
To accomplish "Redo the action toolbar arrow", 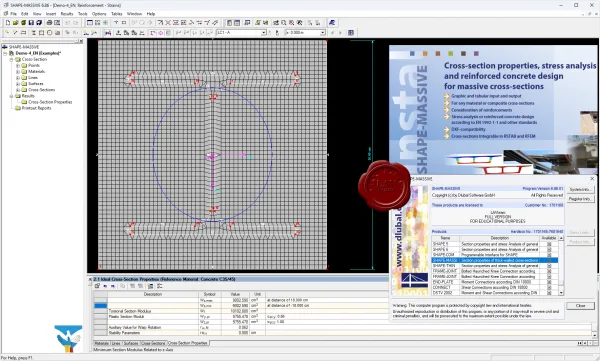I will [75, 23].
